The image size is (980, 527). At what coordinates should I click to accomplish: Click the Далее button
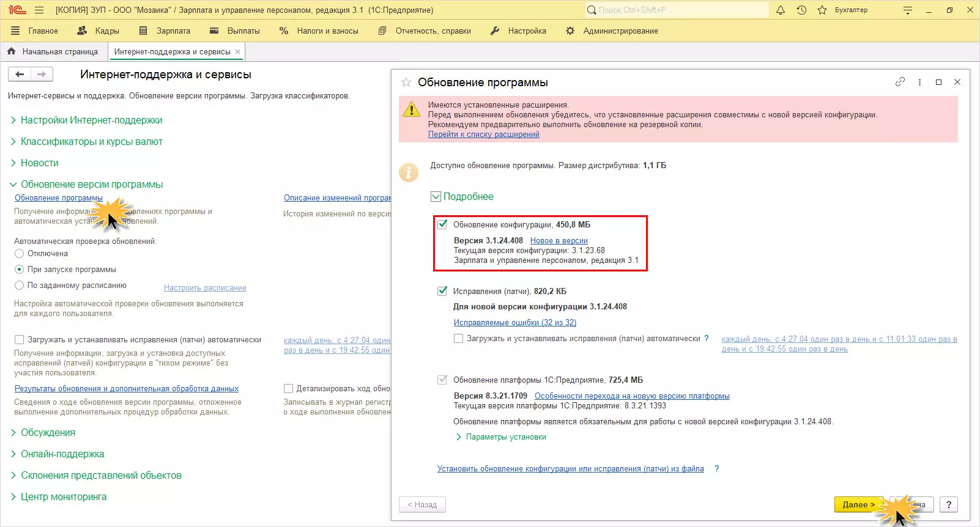click(859, 504)
